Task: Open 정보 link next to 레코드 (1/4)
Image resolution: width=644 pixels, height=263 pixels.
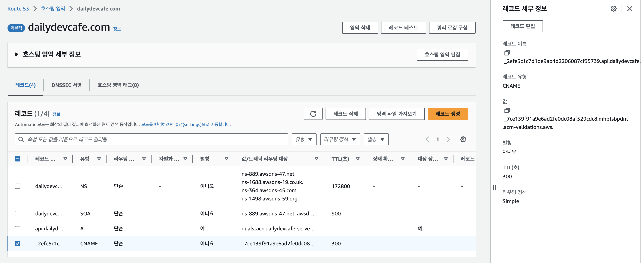Action: pyautogui.click(x=56, y=114)
